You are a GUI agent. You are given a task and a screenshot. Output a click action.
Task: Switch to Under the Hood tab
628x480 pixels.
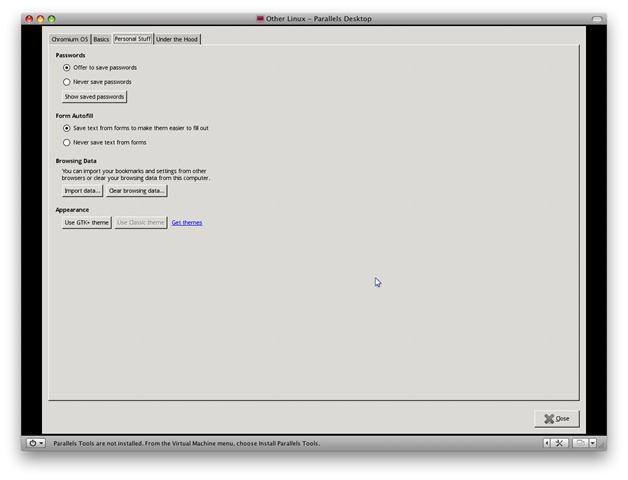177,39
